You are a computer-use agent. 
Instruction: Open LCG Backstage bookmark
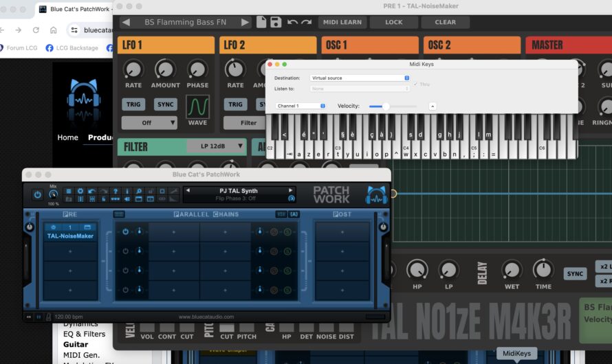pos(72,48)
